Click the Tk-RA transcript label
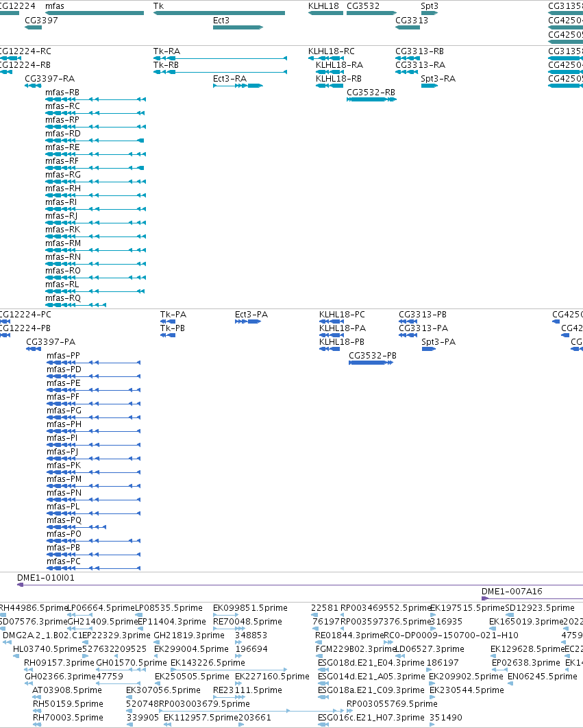Image resolution: width=583 pixels, height=728 pixels. 166,51
